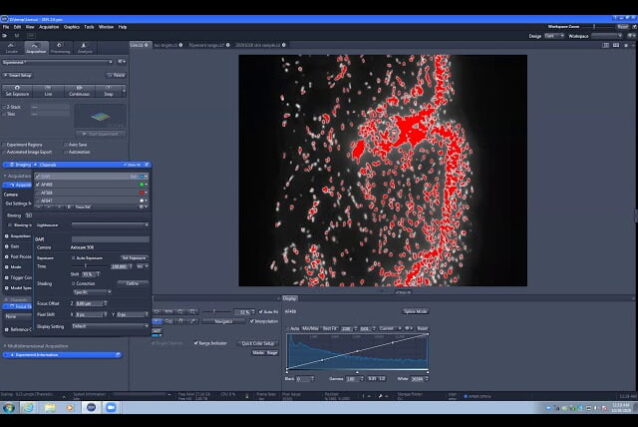Click the Continuous acquisition icon
Image resolution: width=638 pixels, height=427 pixels.
pyautogui.click(x=79, y=89)
